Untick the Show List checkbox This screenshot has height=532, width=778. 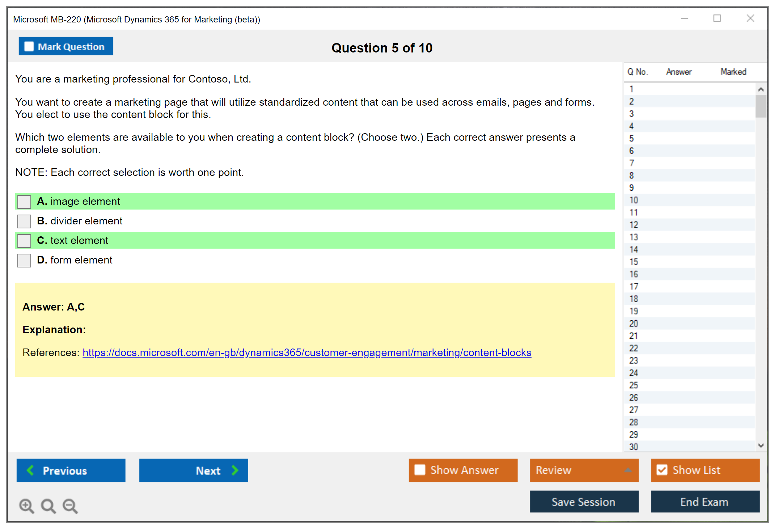coord(662,470)
